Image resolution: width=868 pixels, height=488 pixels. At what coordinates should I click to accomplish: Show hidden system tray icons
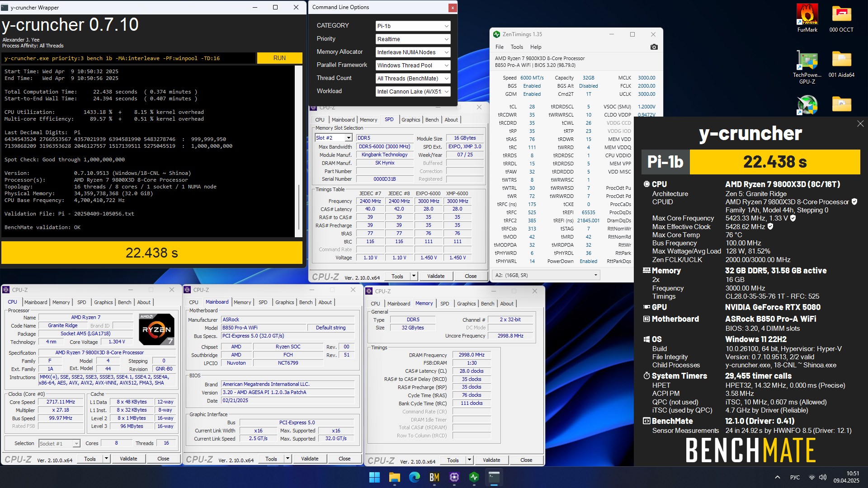[777, 477]
